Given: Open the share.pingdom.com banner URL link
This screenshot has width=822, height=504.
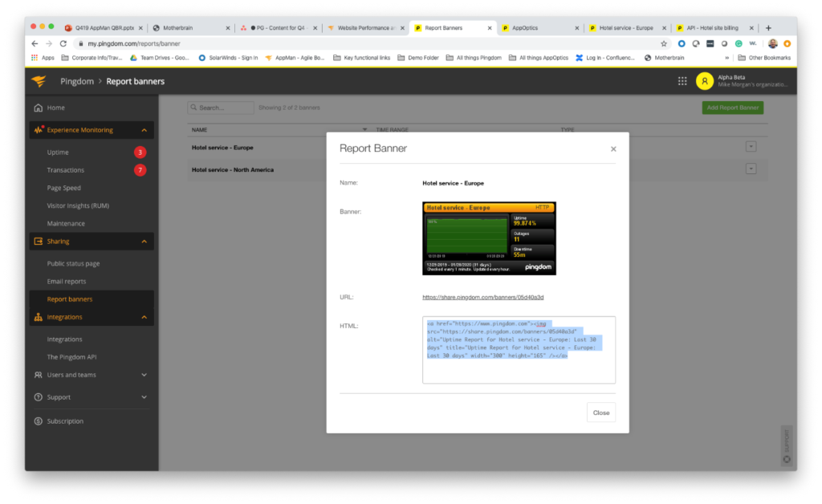Looking at the screenshot, I should click(482, 298).
